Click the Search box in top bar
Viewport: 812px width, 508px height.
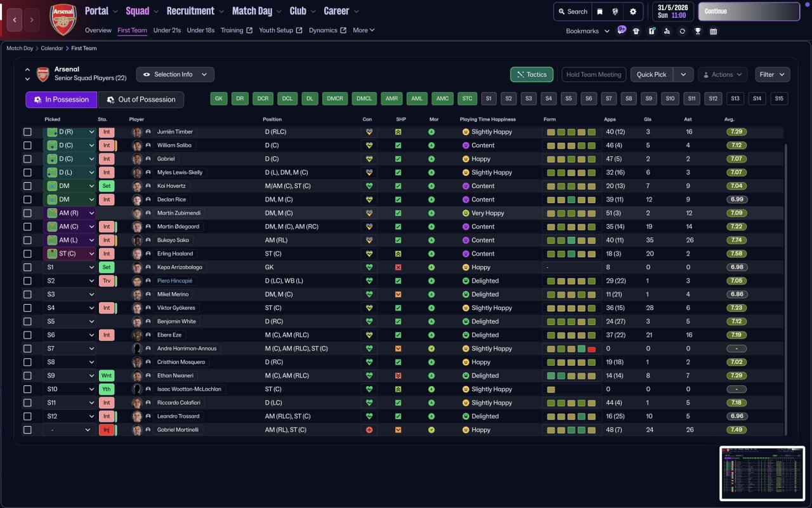click(x=573, y=11)
